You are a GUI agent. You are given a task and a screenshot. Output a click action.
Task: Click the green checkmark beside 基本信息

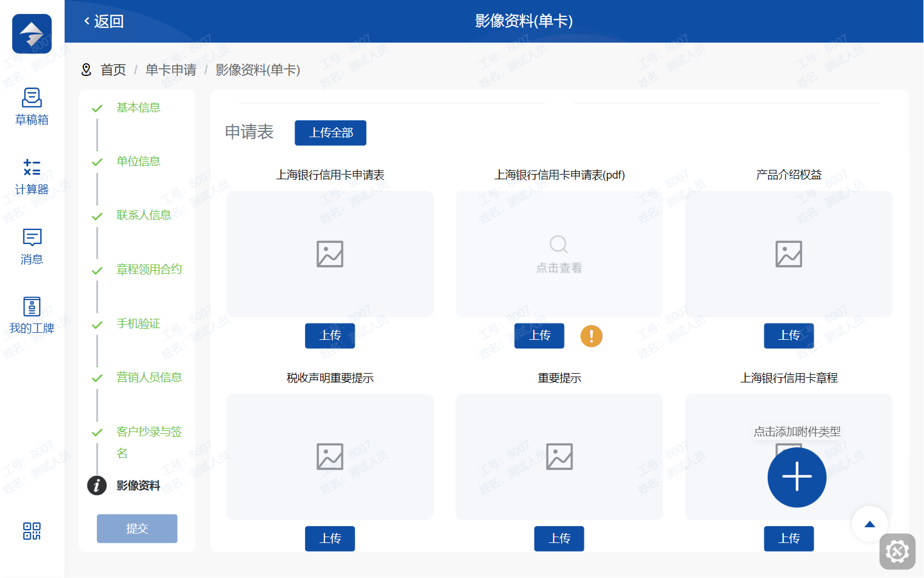click(97, 108)
